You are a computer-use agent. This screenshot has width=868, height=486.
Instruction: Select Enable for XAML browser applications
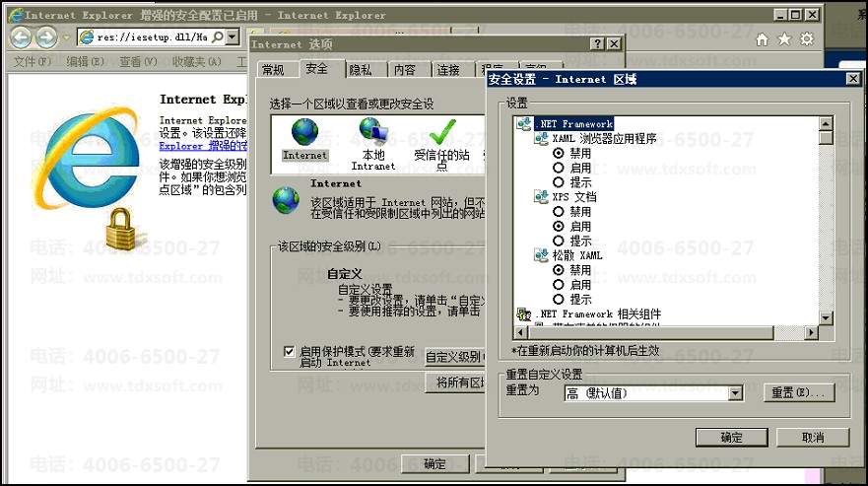tap(559, 168)
